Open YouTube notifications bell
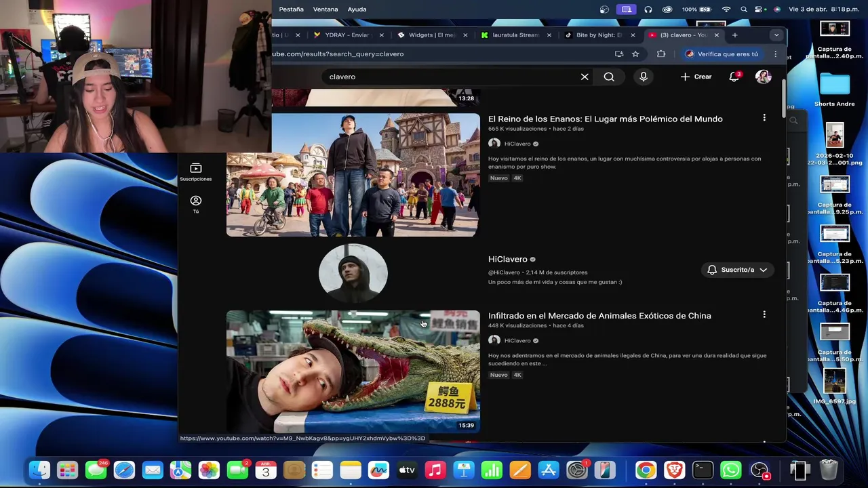This screenshot has width=868, height=488. (x=734, y=77)
